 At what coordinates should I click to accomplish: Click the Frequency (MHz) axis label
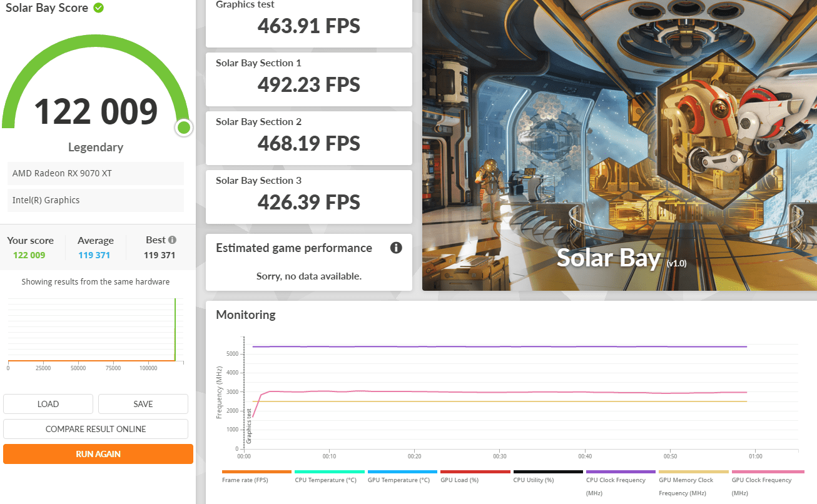coord(219,394)
